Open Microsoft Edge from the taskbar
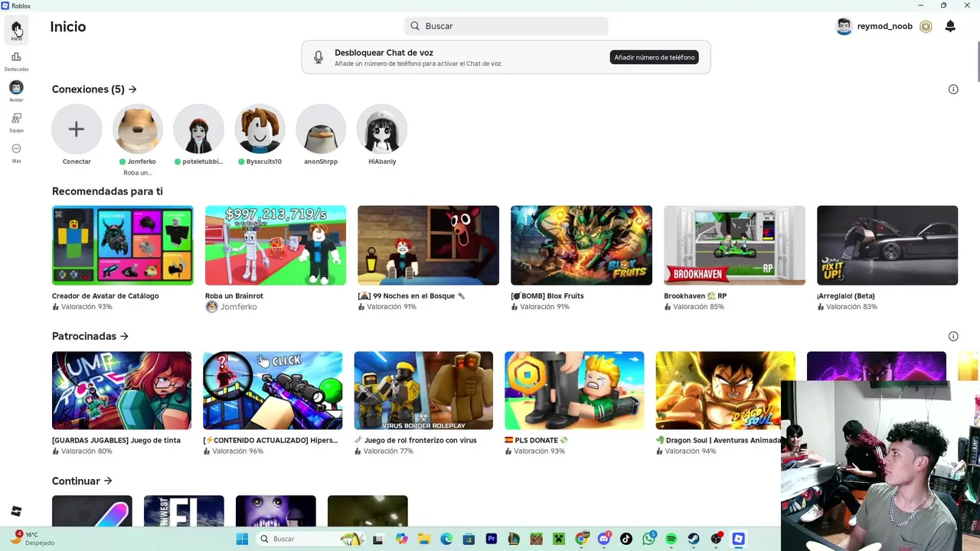The width and height of the screenshot is (980, 551). pyautogui.click(x=446, y=539)
